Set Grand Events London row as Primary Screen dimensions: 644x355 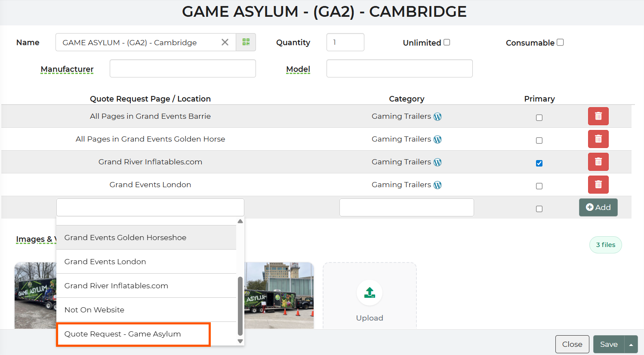coord(539,186)
